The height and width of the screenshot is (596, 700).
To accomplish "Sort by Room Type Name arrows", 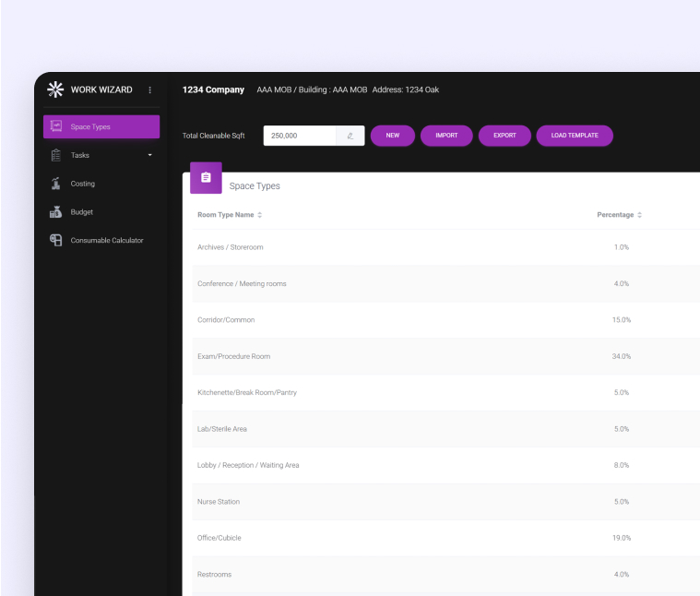I will (x=259, y=215).
